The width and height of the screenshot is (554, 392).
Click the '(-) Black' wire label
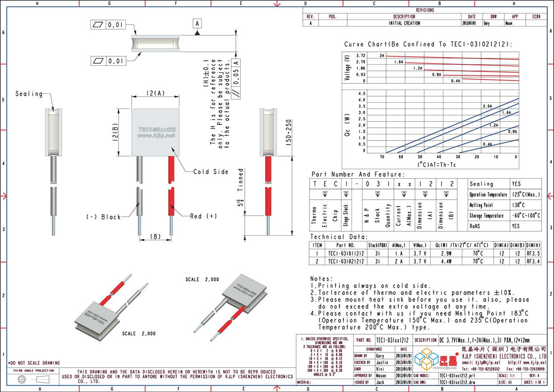(x=103, y=217)
